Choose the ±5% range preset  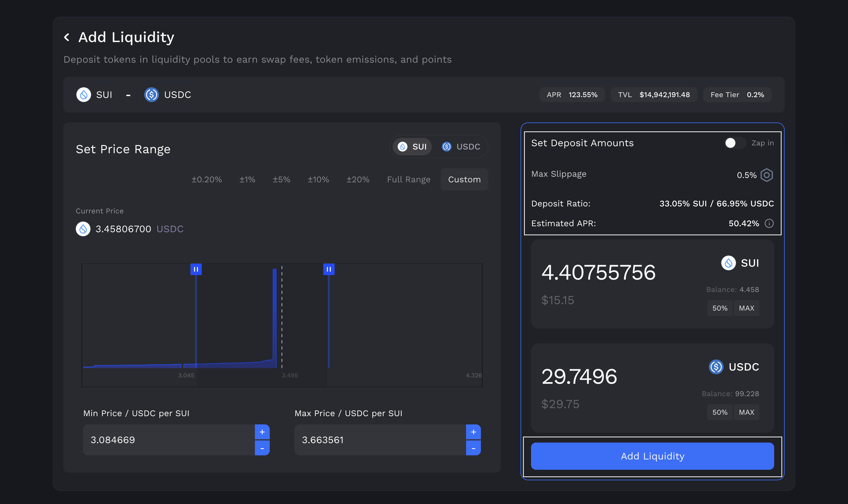[x=281, y=179]
